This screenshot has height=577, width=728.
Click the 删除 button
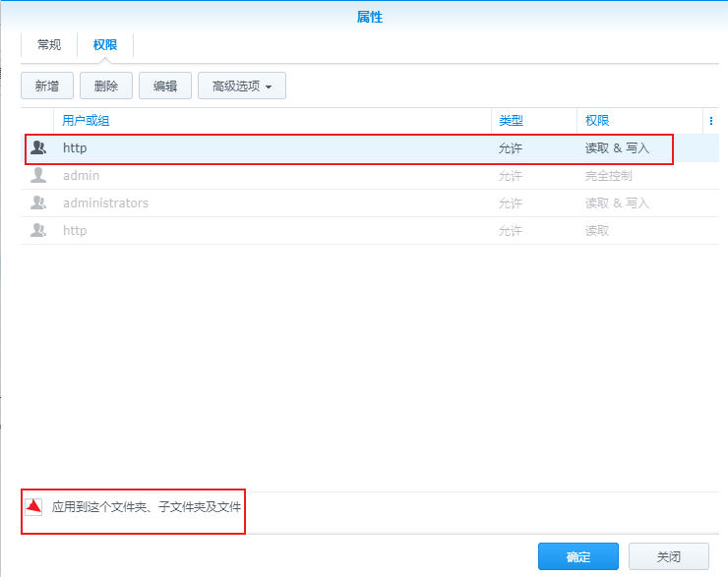(x=106, y=86)
